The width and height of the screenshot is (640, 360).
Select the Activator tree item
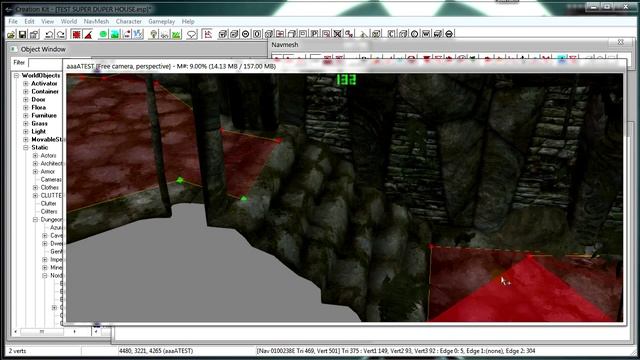pyautogui.click(x=44, y=83)
